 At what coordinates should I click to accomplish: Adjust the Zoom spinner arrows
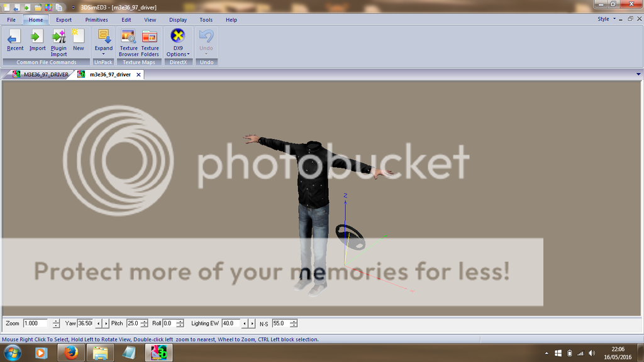tap(56, 323)
